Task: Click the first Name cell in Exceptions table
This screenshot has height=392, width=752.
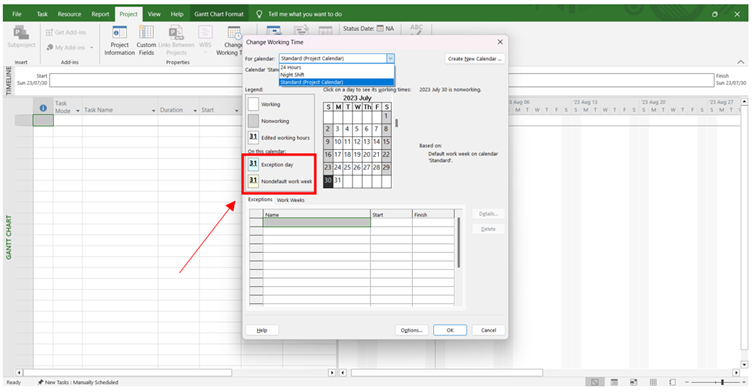Action: (x=317, y=223)
